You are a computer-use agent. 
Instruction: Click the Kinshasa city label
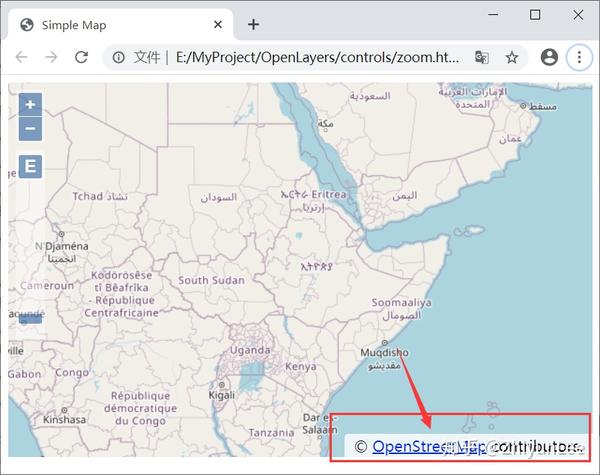click(x=64, y=420)
